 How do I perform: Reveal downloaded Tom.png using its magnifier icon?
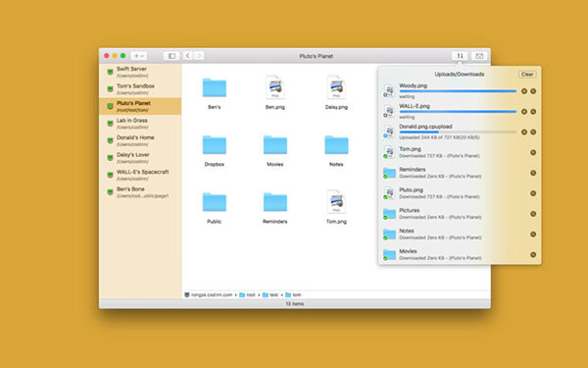pyautogui.click(x=533, y=152)
